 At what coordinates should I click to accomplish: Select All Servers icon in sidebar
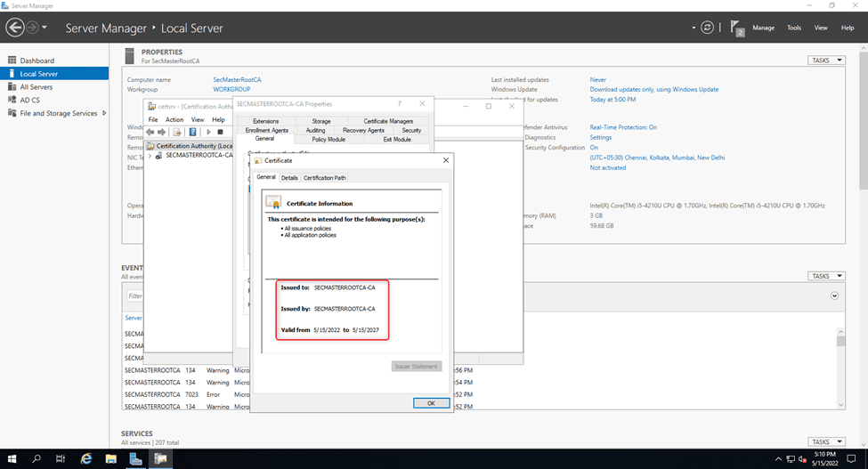pyautogui.click(x=12, y=87)
